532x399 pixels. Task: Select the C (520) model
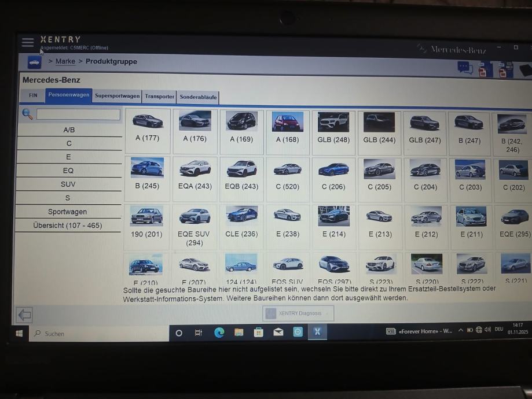pyautogui.click(x=288, y=180)
